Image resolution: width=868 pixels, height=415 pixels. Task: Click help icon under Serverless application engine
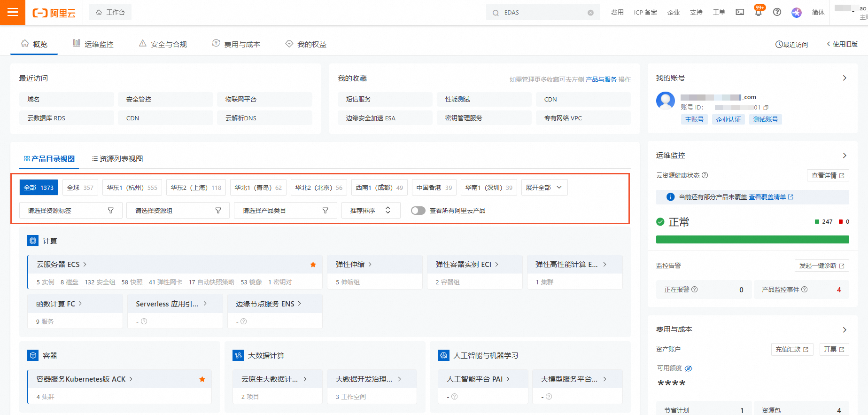pos(144,321)
